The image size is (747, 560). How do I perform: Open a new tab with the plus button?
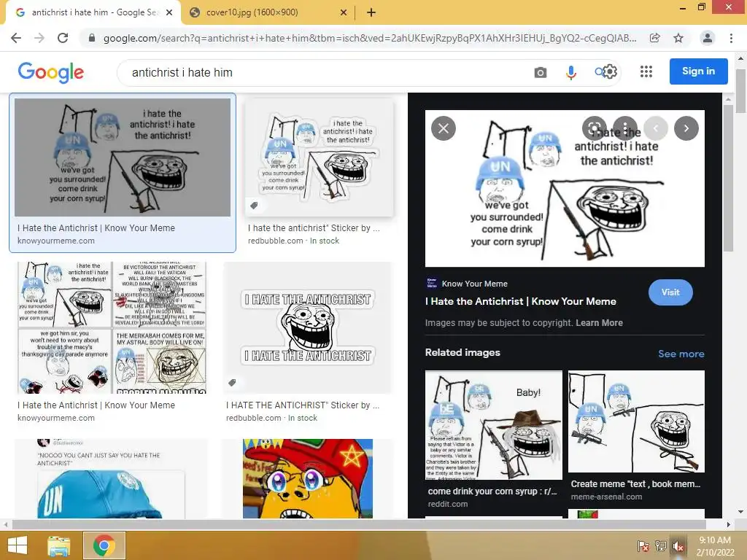(x=371, y=12)
